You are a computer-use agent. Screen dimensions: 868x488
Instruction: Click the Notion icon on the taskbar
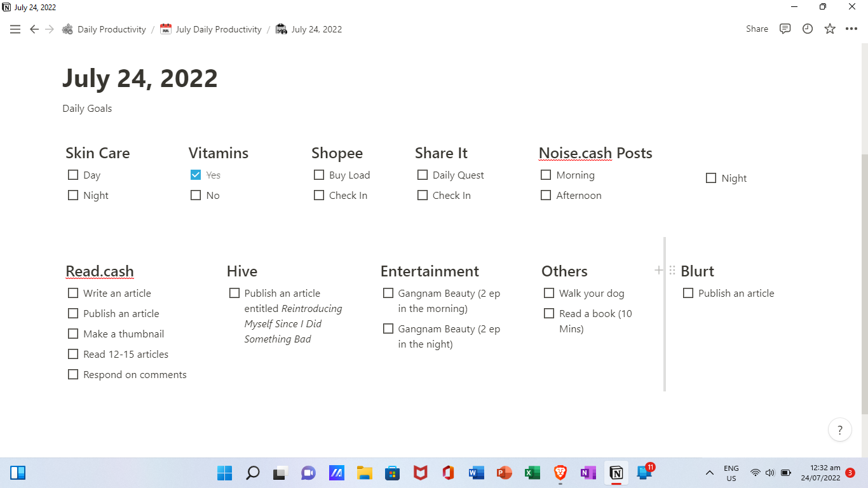[x=616, y=473]
